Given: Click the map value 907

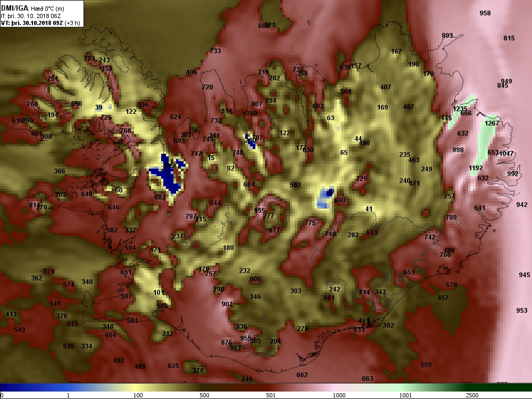Looking at the screenshot, I should (x=227, y=304).
